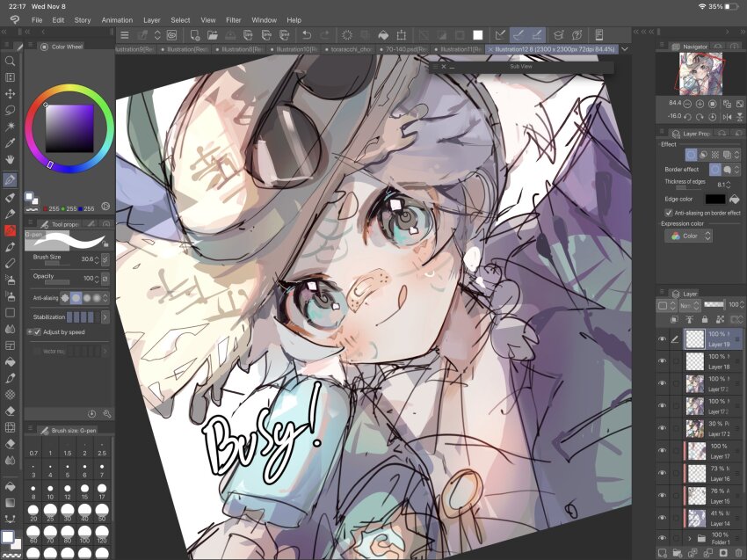Image resolution: width=747 pixels, height=560 pixels.
Task: Click the color wheel saturation square
Action: tap(69, 128)
